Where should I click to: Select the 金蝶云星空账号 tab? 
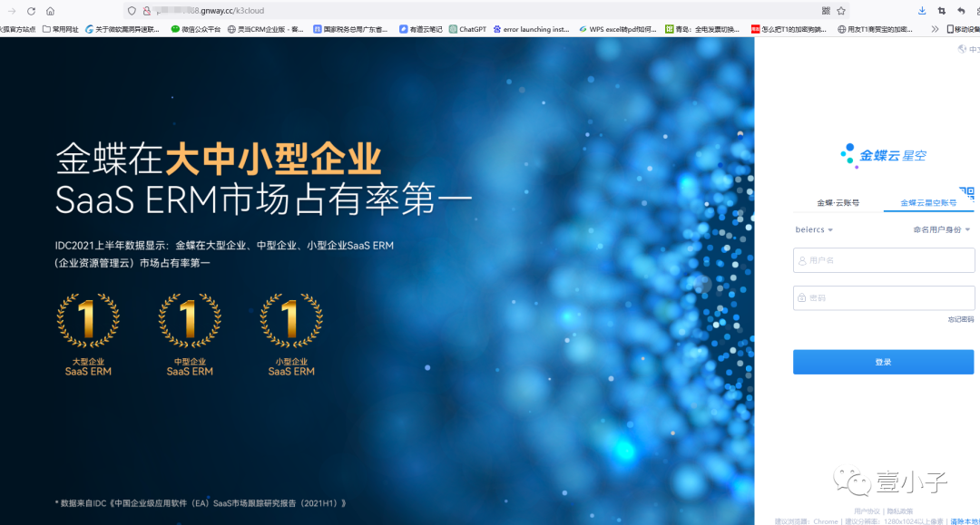(928, 203)
